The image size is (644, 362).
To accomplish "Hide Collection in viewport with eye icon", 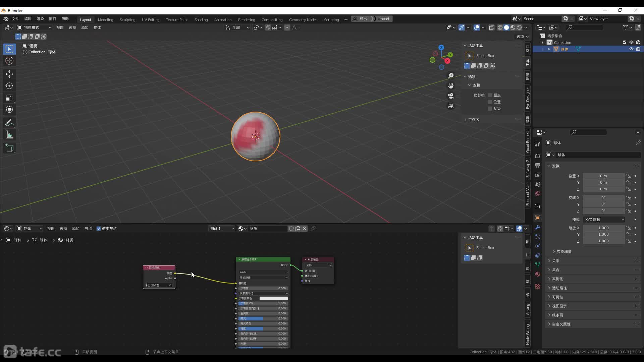I will 631,42.
